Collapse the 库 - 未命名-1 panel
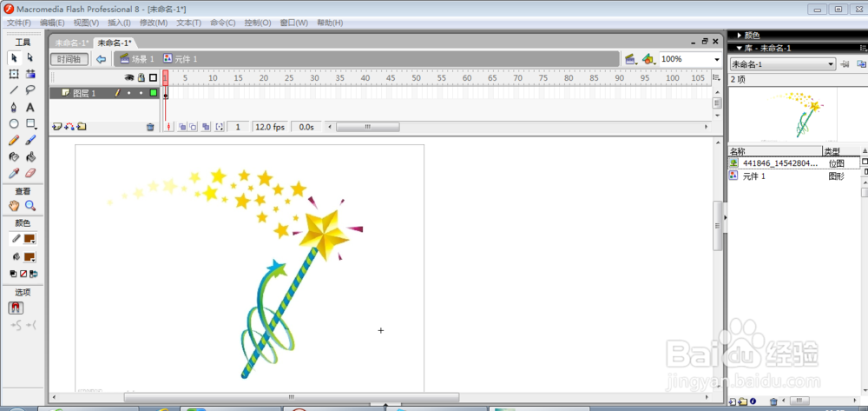 (739, 48)
